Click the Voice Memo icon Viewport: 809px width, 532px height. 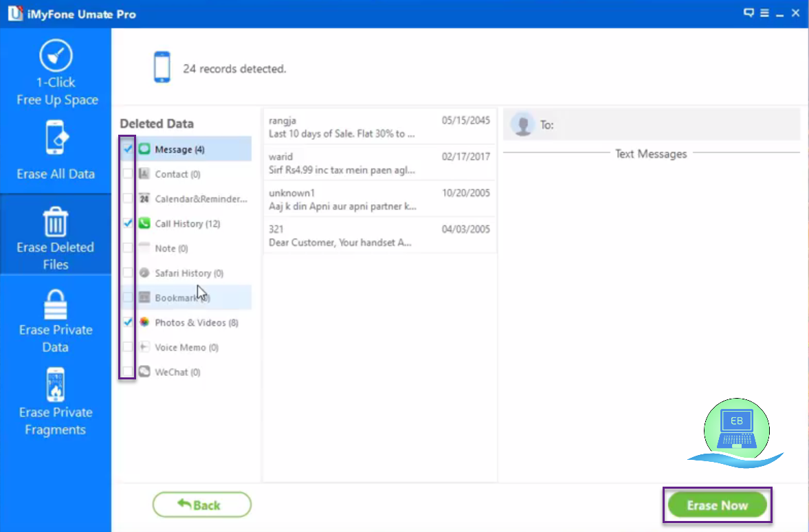144,347
